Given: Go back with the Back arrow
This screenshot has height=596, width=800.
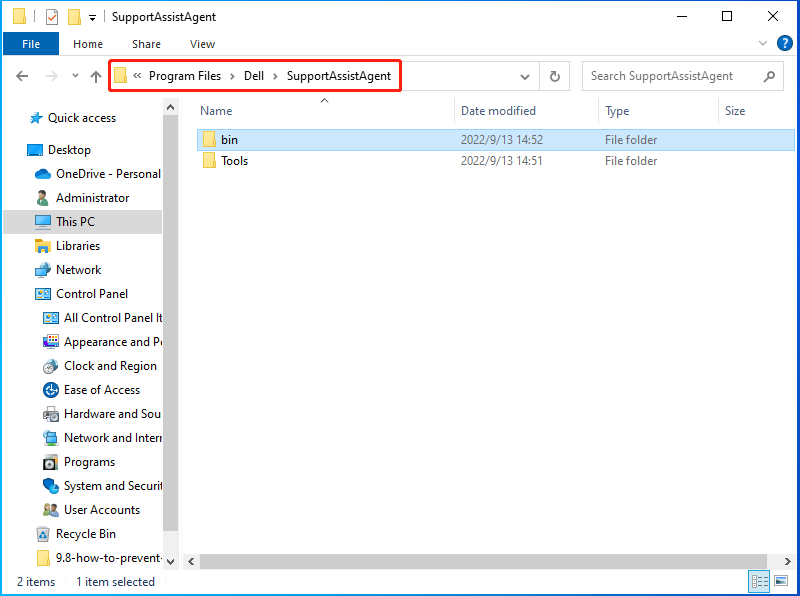Looking at the screenshot, I should point(22,76).
